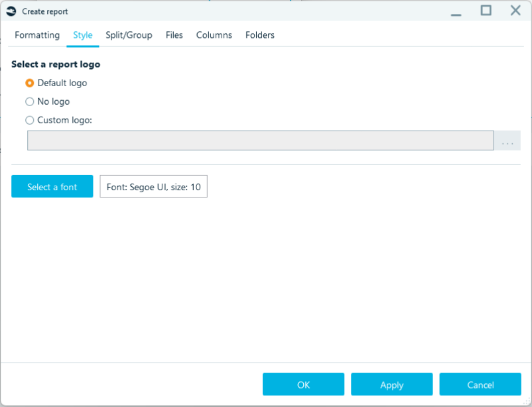Open the Files tab

pos(174,35)
